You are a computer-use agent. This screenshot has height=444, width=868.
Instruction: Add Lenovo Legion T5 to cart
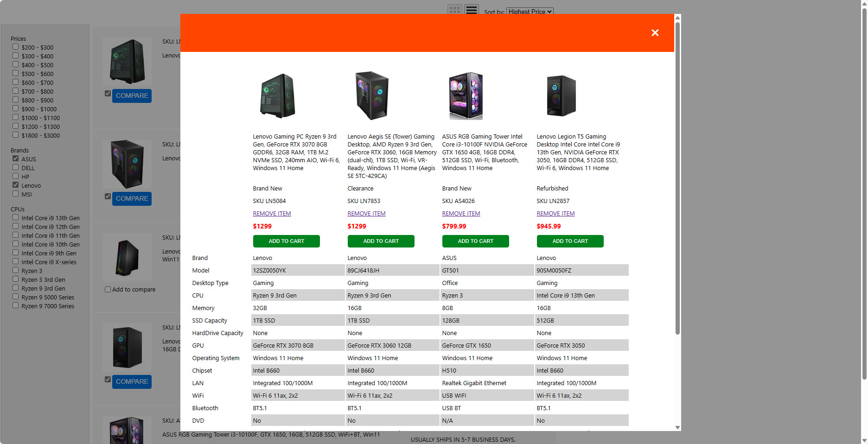570,241
